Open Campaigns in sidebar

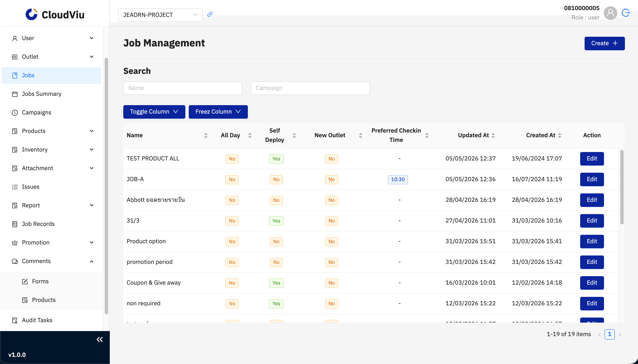pyautogui.click(x=52, y=113)
